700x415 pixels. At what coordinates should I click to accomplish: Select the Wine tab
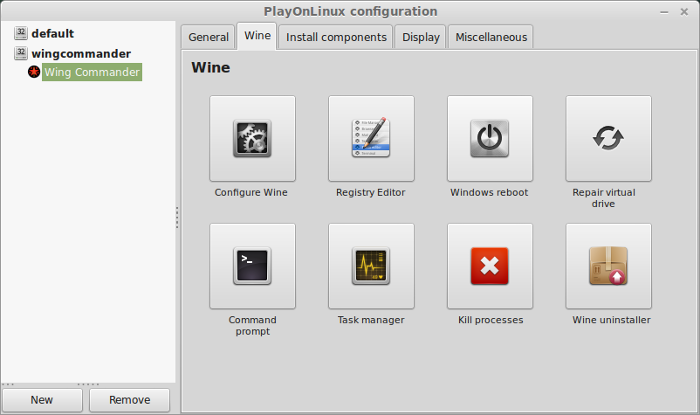click(257, 36)
